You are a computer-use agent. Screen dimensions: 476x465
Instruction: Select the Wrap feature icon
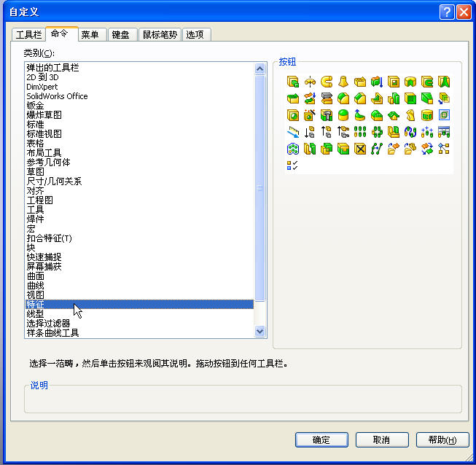(x=427, y=115)
